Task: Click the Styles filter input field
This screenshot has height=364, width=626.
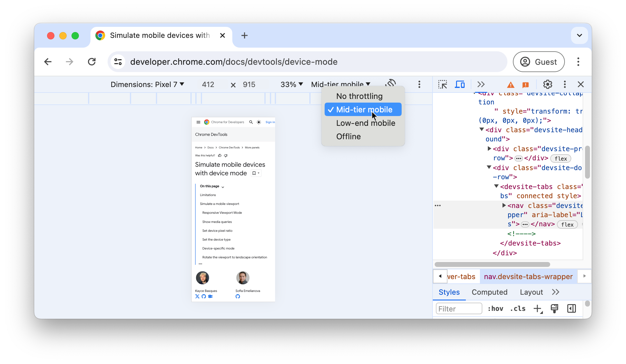Action: coord(459,308)
